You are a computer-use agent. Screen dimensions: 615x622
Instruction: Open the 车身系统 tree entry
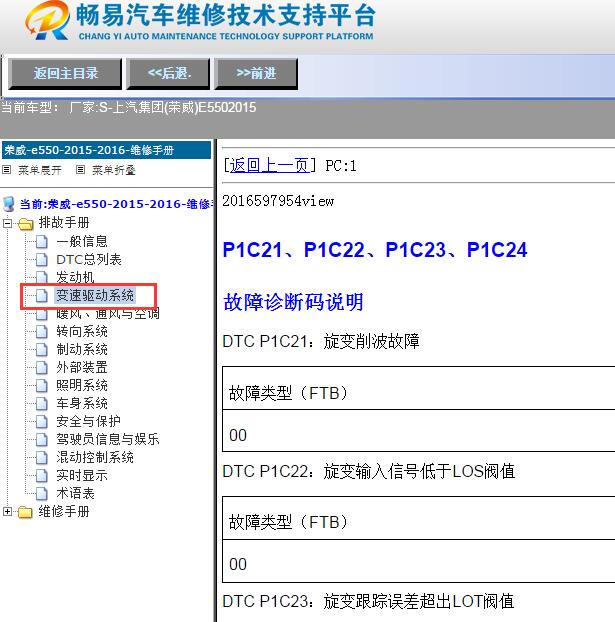[x=82, y=403]
